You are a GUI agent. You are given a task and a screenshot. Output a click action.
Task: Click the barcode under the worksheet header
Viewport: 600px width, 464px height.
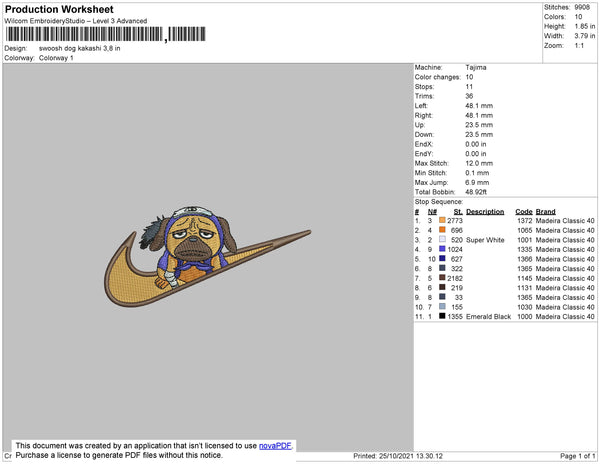pyautogui.click(x=106, y=34)
